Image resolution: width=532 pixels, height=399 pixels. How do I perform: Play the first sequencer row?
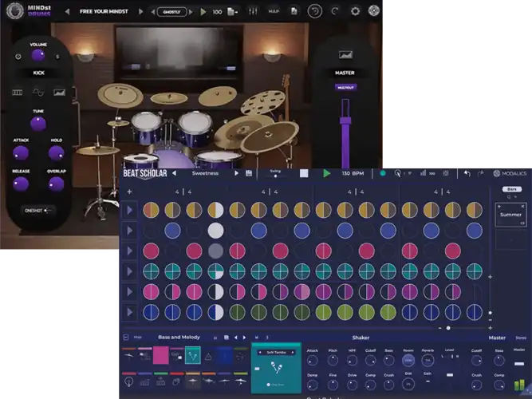(x=129, y=211)
